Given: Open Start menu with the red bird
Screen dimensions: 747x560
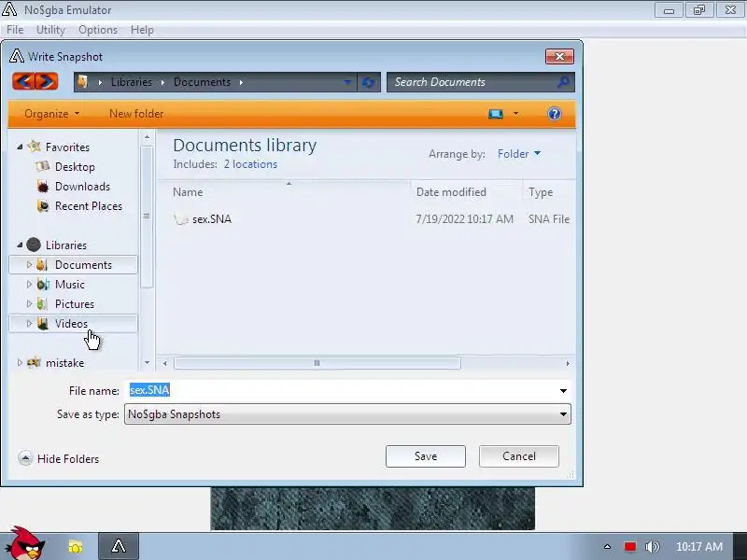Looking at the screenshot, I should click(26, 544).
